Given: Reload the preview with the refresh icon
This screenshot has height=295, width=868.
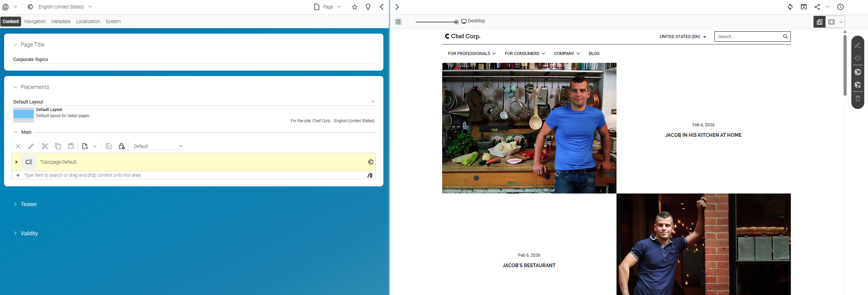Looking at the screenshot, I should (790, 7).
